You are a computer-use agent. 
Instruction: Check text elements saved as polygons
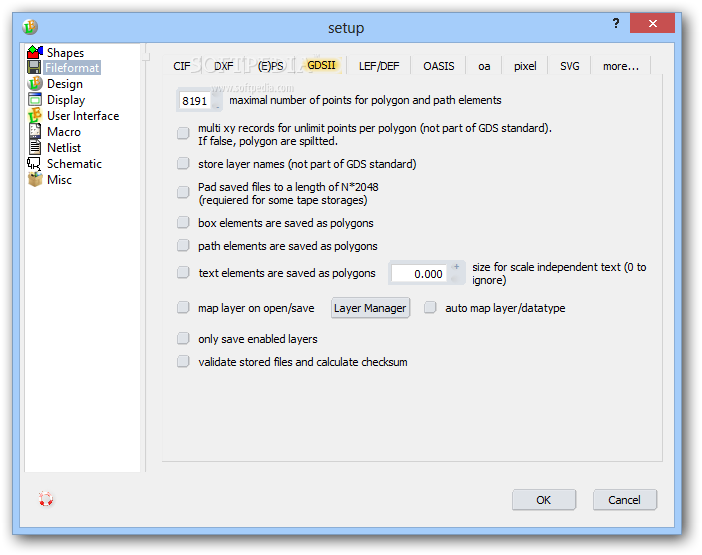coord(183,272)
